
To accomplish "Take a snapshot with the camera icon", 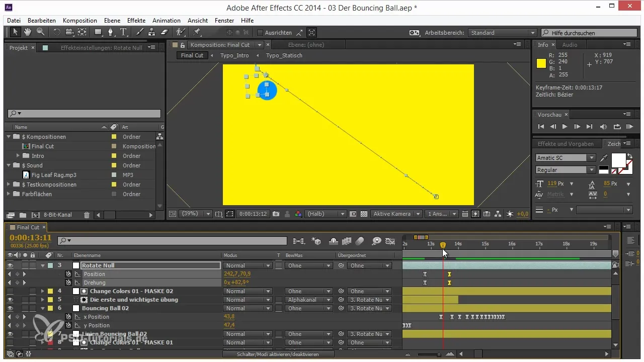I will [276, 214].
